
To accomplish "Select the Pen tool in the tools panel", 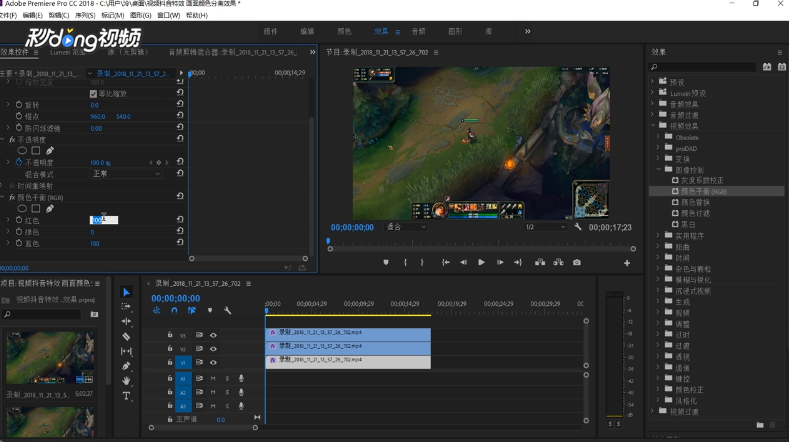I will 126,366.
